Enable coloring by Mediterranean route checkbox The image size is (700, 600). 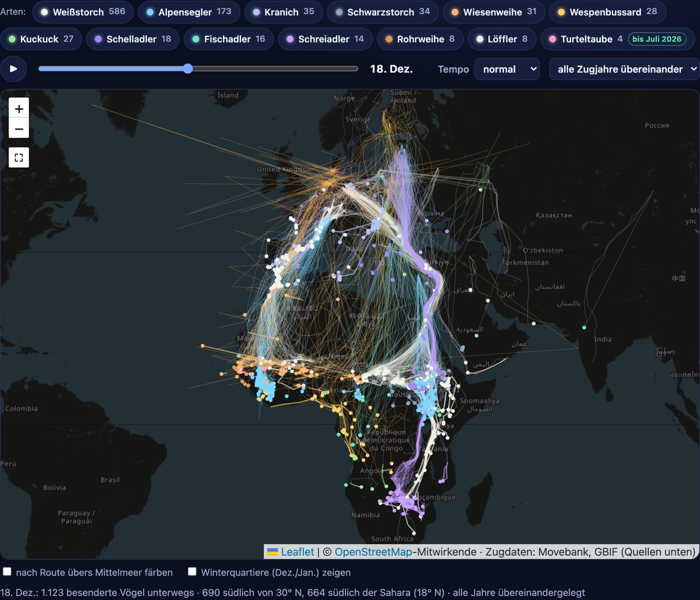(8, 572)
